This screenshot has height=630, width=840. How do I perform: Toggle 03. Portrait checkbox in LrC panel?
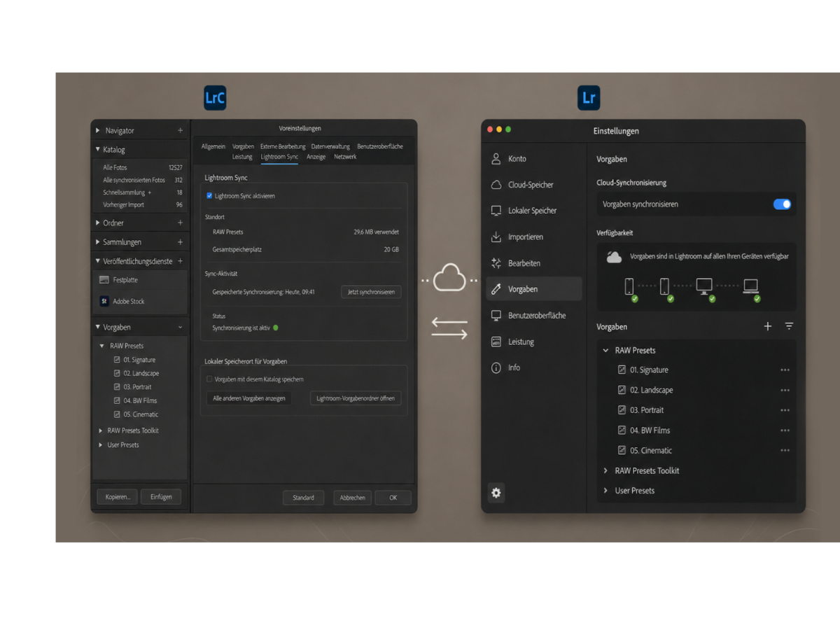click(x=117, y=387)
